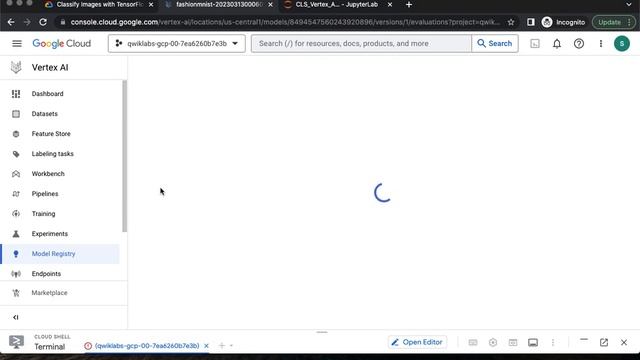Click the Endpoints antenna icon
The height and width of the screenshot is (360, 640).
16,274
